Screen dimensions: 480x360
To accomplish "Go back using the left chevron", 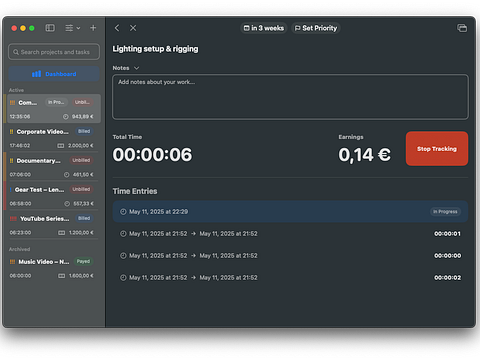I will [x=117, y=28].
